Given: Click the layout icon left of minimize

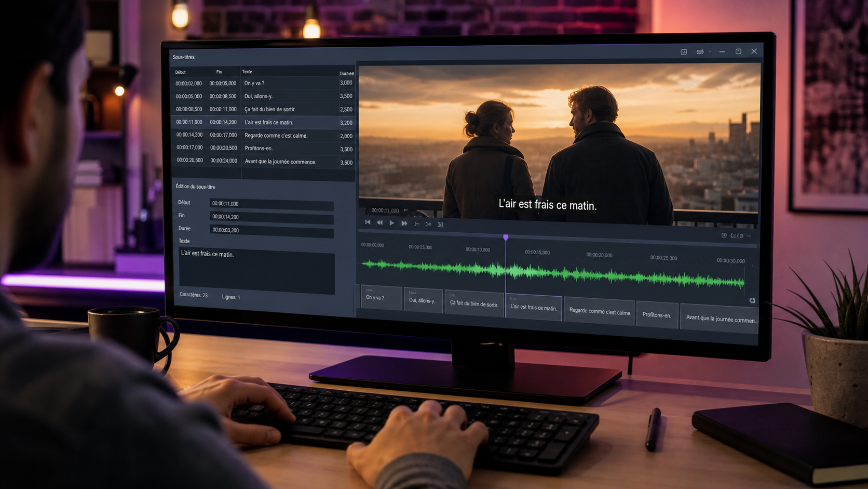Looking at the screenshot, I should [700, 52].
